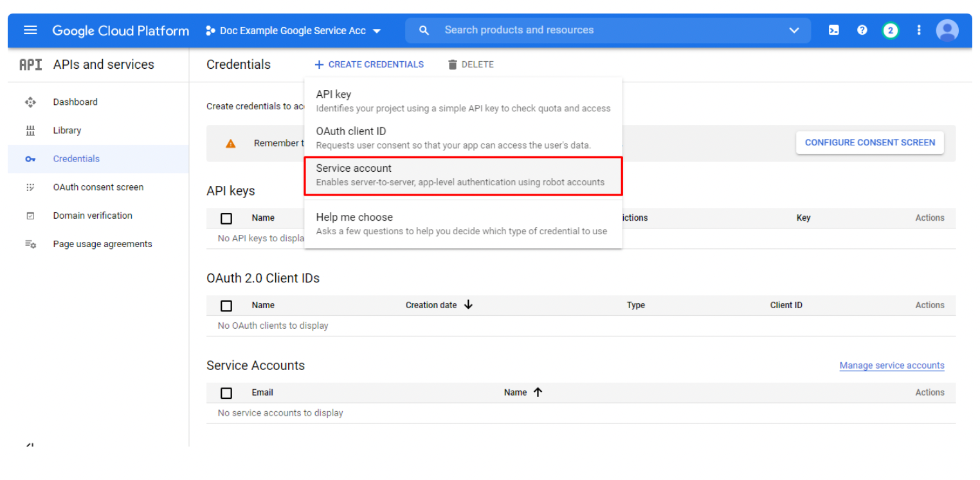
Task: Open Manage service accounts link
Action: (x=892, y=365)
